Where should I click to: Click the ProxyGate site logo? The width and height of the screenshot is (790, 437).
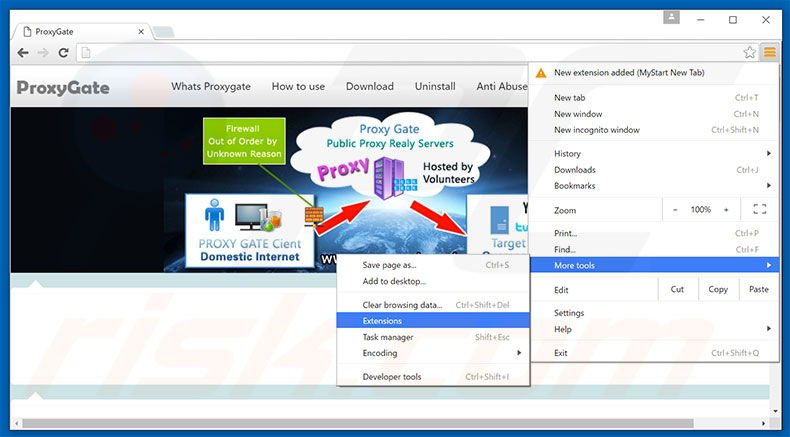coord(63,88)
